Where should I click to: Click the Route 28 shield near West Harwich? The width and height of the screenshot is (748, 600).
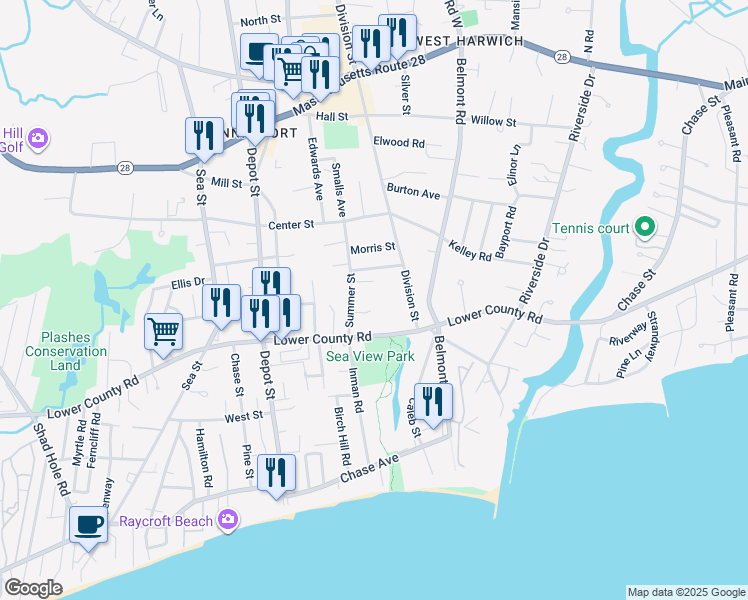point(562,57)
